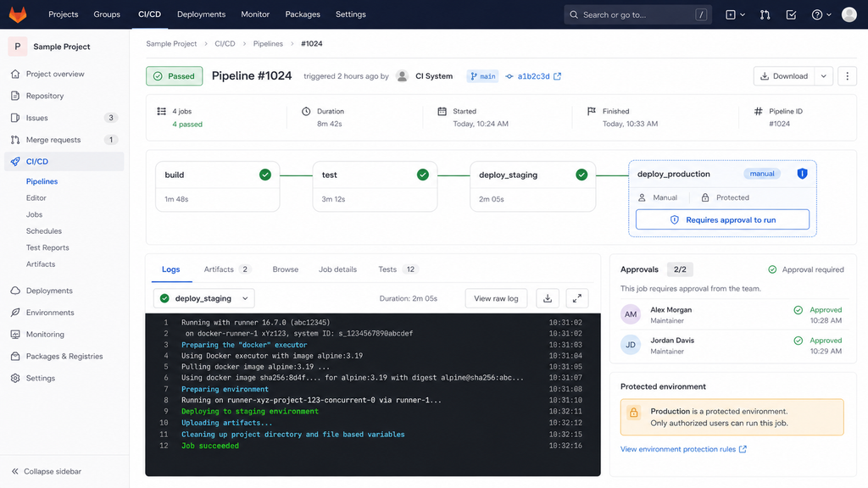Screen dimensions: 868x488
Task: Open the Deployments top menu
Action: pyautogui.click(x=202, y=14)
